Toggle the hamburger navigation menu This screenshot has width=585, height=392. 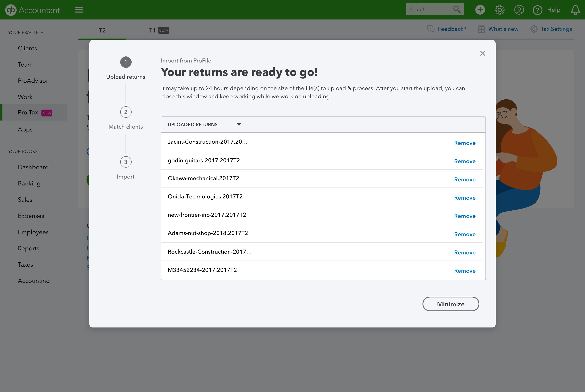coord(79,10)
